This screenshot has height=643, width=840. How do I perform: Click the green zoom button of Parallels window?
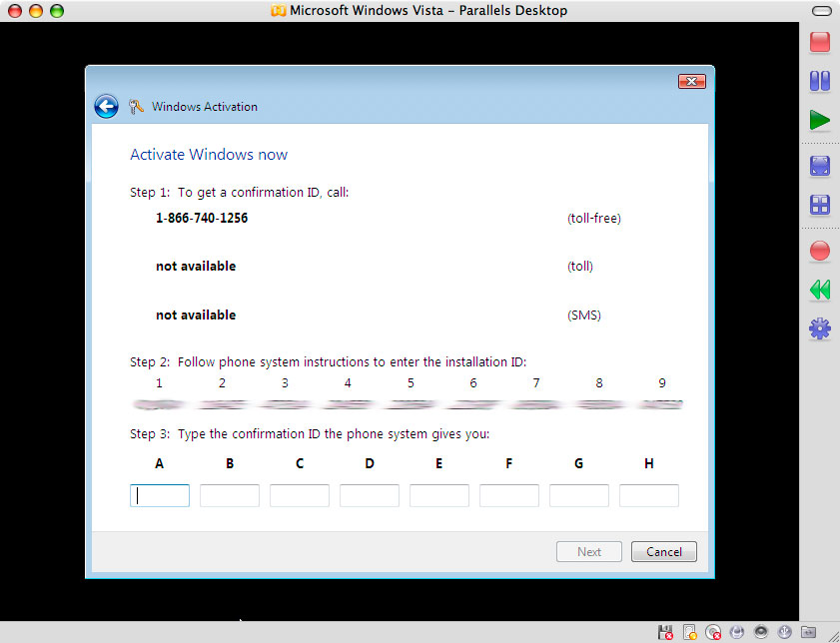point(57,11)
